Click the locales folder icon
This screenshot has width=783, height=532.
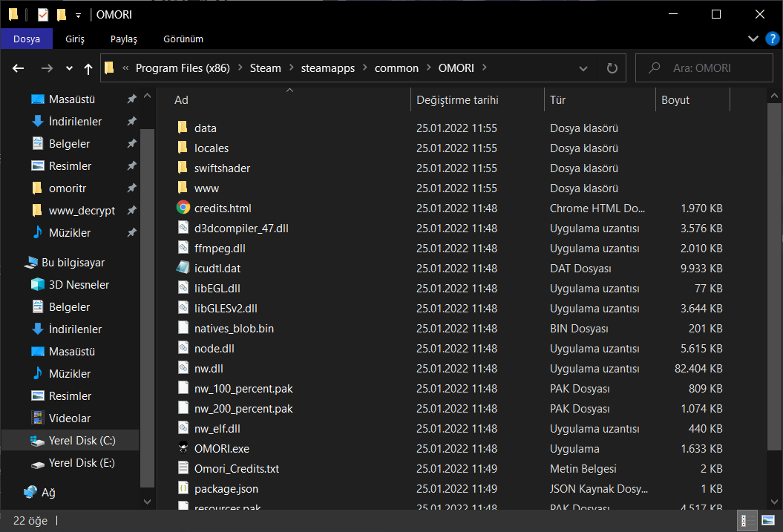click(x=183, y=147)
